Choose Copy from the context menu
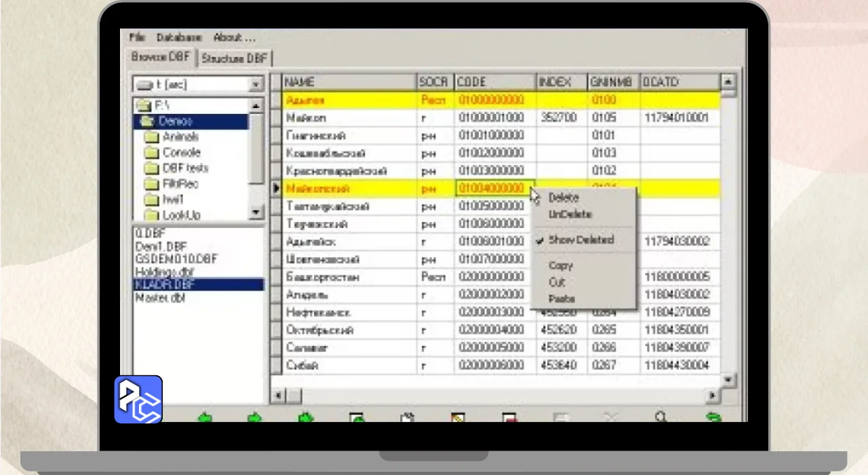 pyautogui.click(x=560, y=265)
